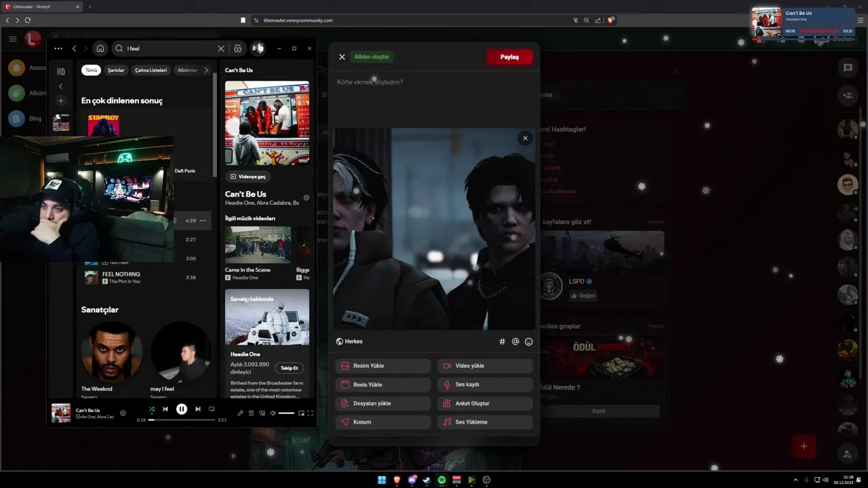Toggle repeat in Spotify player
This screenshot has width=868, height=488.
212,409
